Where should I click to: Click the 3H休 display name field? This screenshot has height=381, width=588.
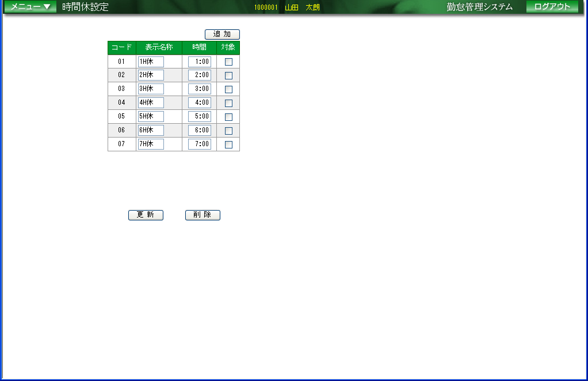pos(151,89)
